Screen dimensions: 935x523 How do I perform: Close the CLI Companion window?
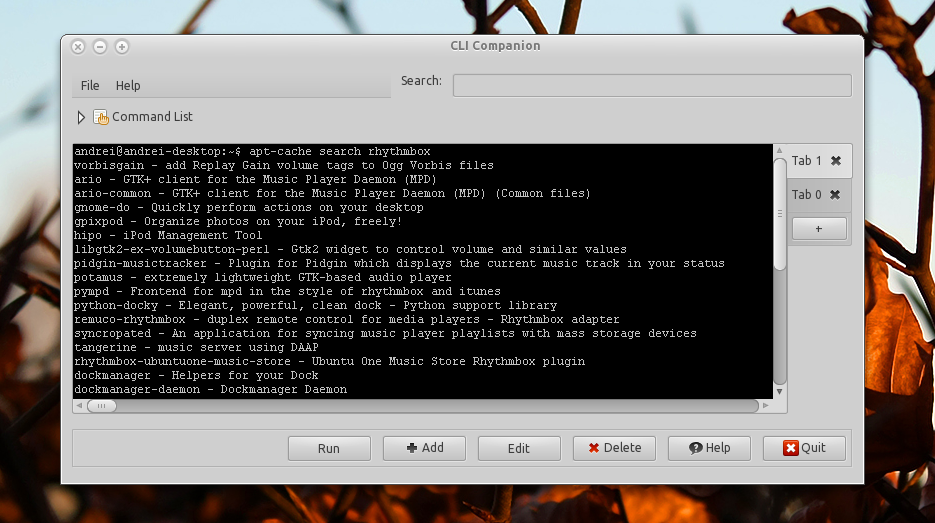pyautogui.click(x=78, y=47)
